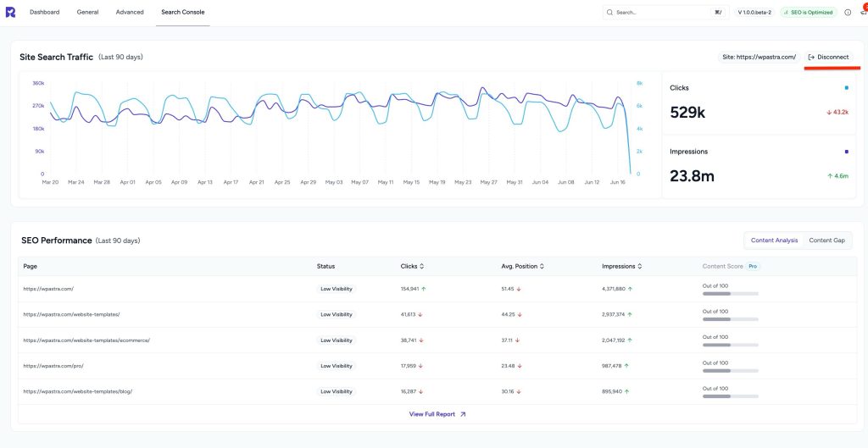Screen dimensions: 868x448
Task: Open the Advanced tab
Action: click(130, 12)
